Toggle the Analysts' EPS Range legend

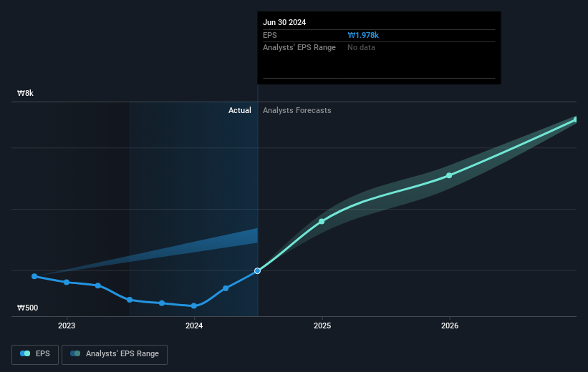115,354
